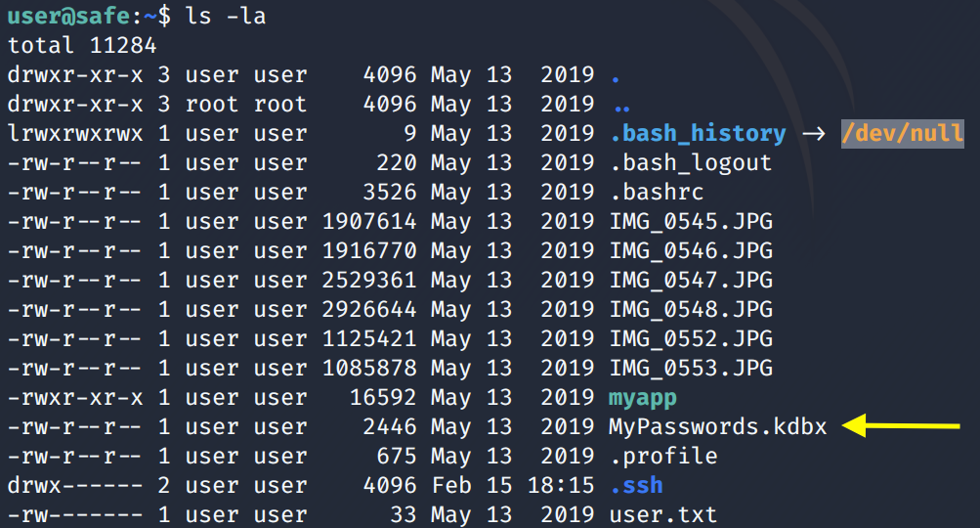Click the .bash_history symlink name
The image size is (980, 528).
(x=698, y=133)
